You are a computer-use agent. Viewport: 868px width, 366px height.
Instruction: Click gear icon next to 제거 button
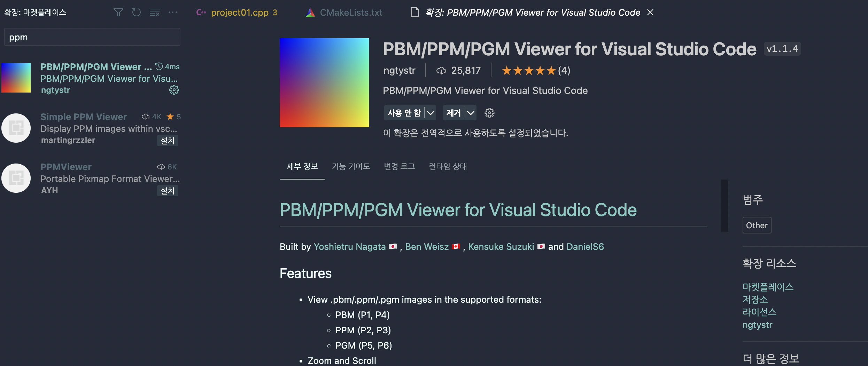[x=489, y=113]
